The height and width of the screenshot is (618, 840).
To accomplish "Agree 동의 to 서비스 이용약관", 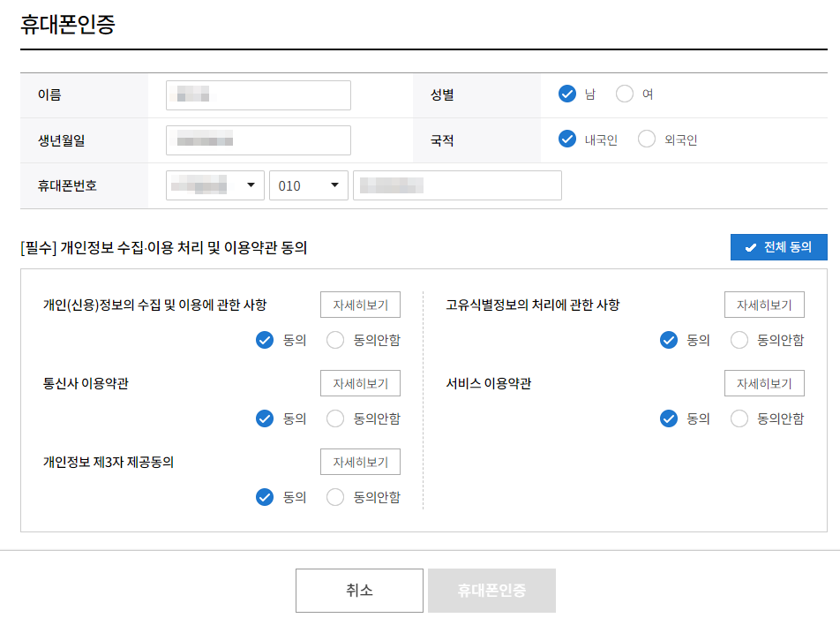I will pos(668,418).
